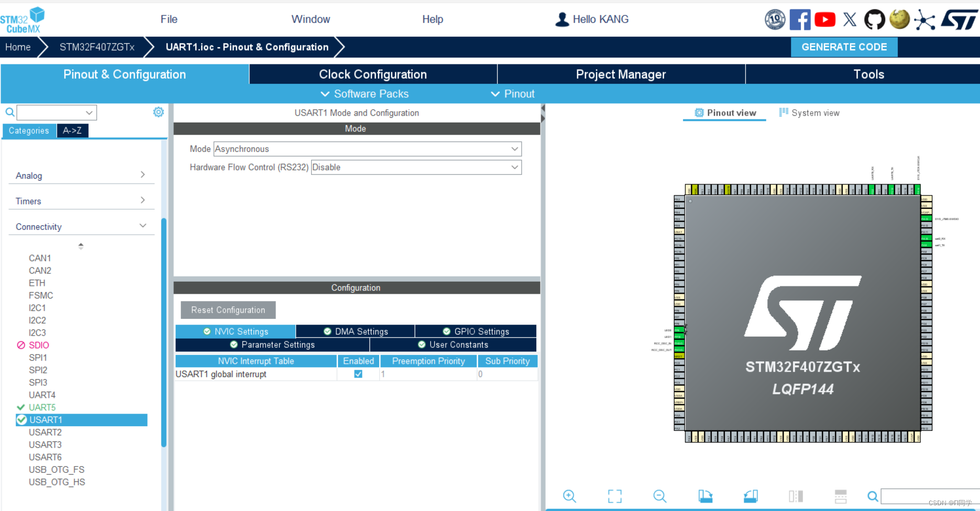
Task: Select UART5 in the Connectivity list
Action: [x=42, y=407]
